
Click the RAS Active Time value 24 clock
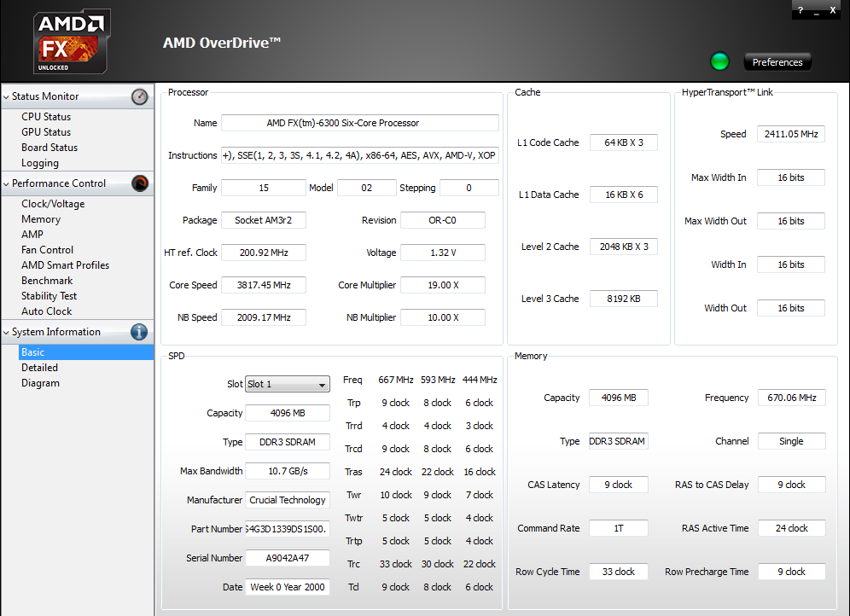(791, 528)
